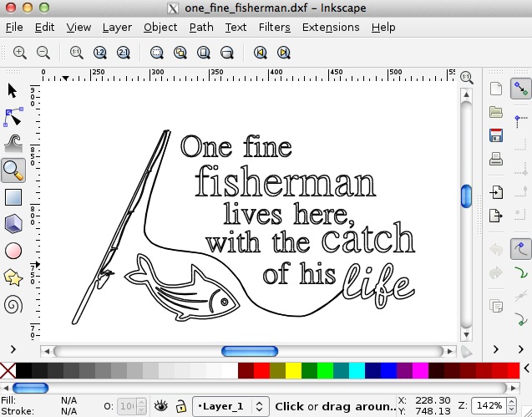Toggle the enable snapping button
Screen dimensions: 532x417
coord(521,88)
